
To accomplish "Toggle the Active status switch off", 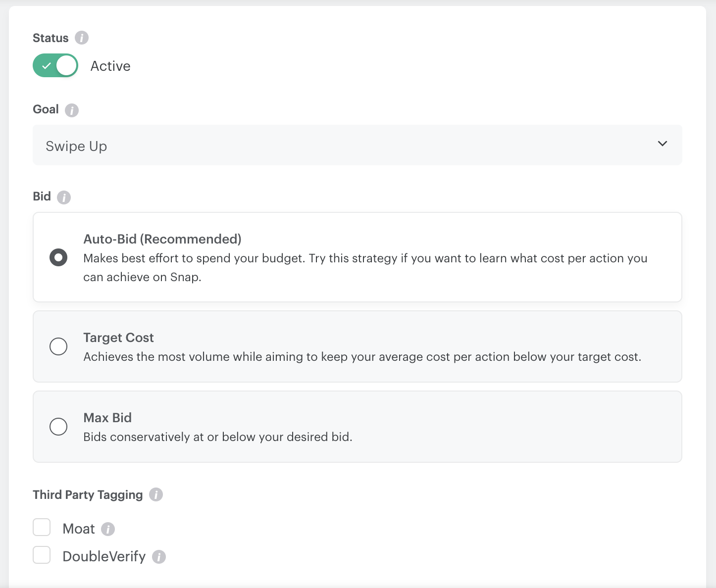I will pyautogui.click(x=55, y=65).
